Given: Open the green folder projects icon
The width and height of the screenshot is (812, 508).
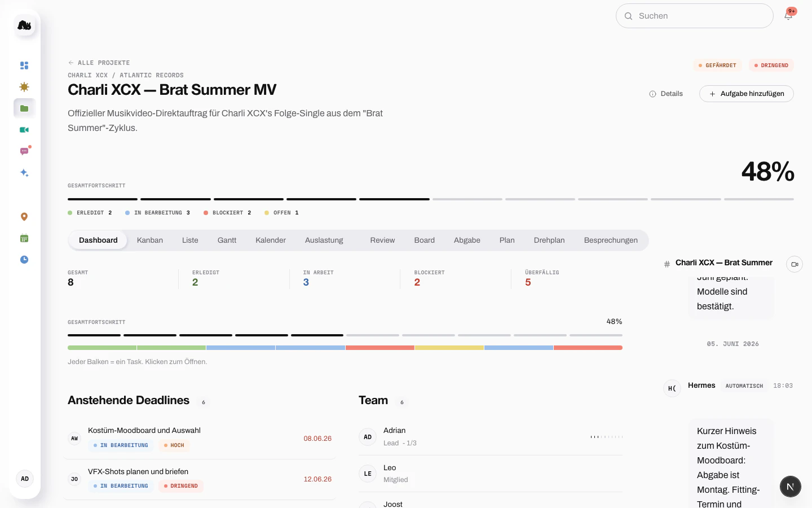Looking at the screenshot, I should tap(24, 108).
